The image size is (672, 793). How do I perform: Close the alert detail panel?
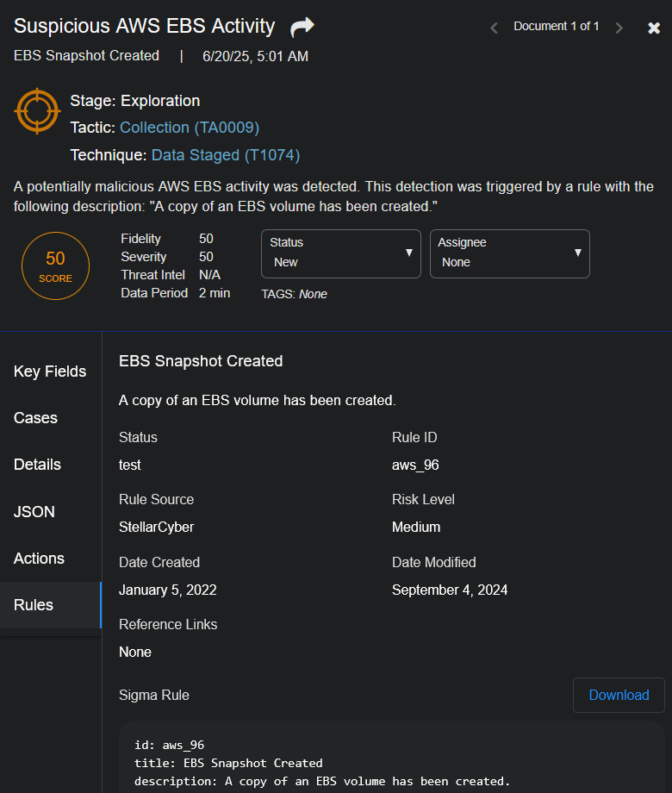click(x=654, y=28)
